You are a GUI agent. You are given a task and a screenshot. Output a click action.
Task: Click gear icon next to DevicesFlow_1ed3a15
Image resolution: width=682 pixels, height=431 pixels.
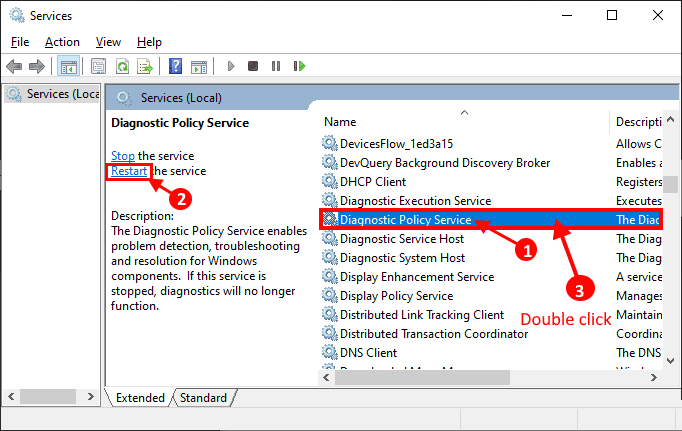329,144
